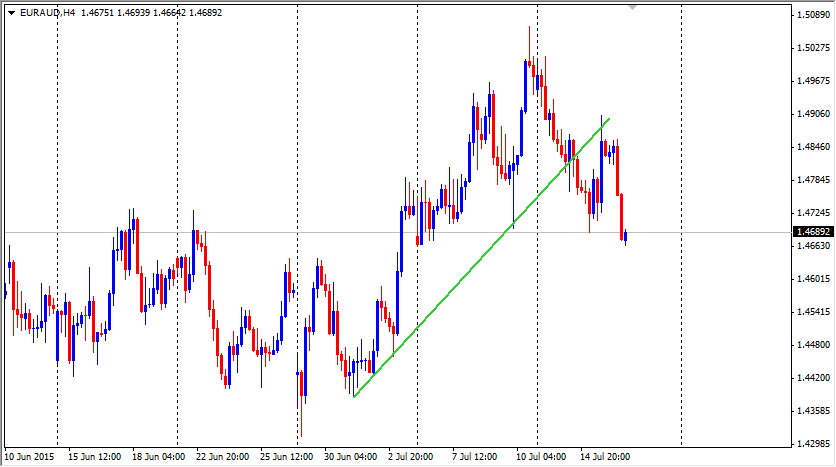
Task: Click the 1.50890 price scale value
Action: 814,15
